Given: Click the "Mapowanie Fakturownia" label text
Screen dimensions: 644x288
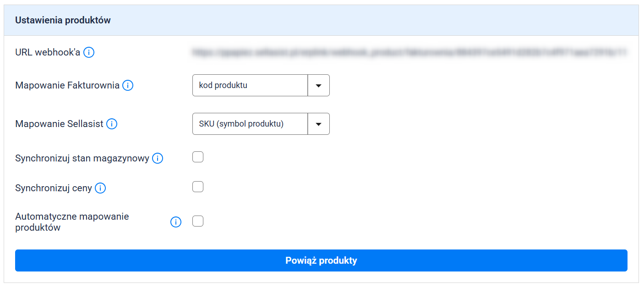Looking at the screenshot, I should pos(67,85).
